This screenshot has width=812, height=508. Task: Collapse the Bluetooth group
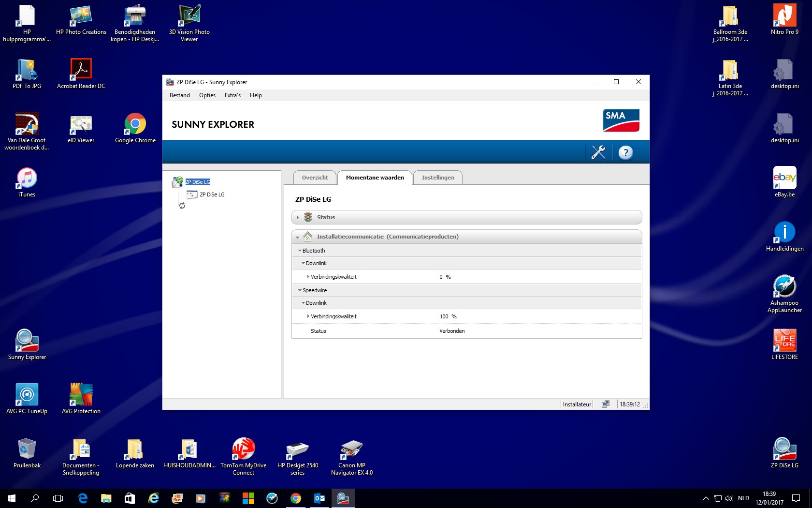coord(300,251)
